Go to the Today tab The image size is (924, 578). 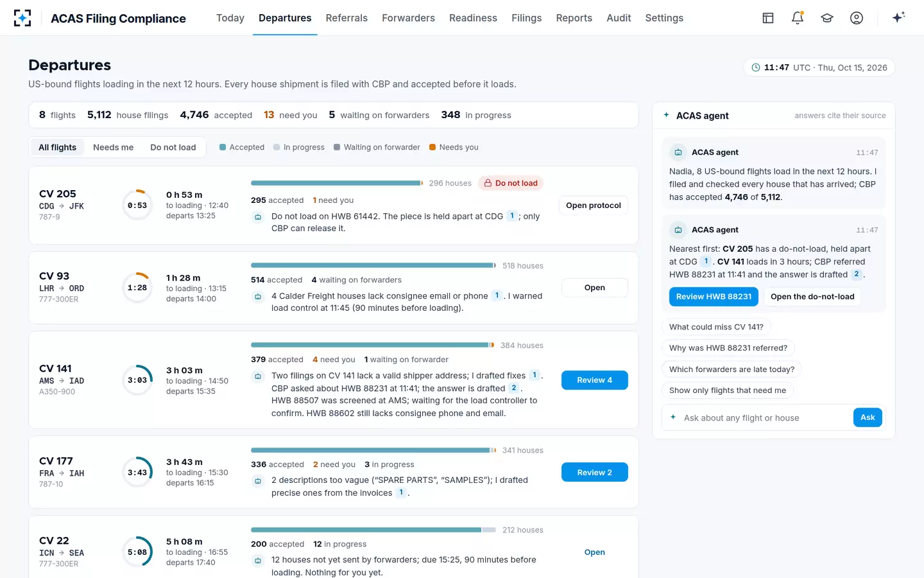coord(230,18)
